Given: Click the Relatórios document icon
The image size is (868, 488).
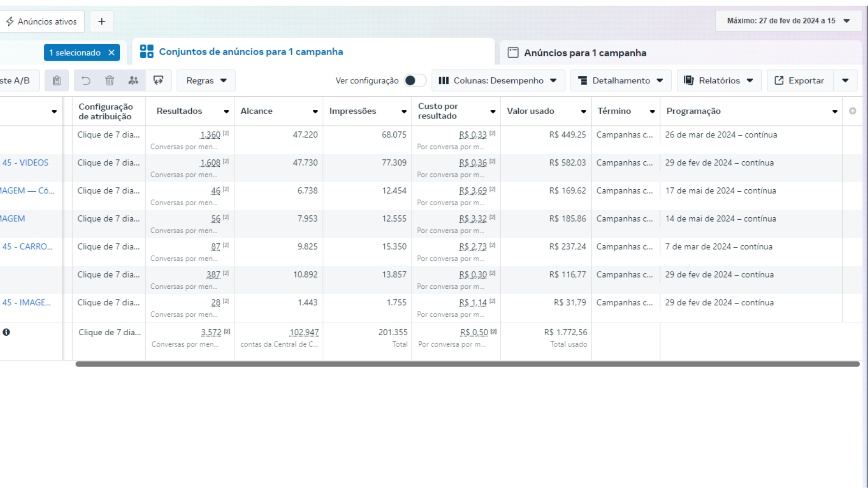Looking at the screenshot, I should coord(689,80).
